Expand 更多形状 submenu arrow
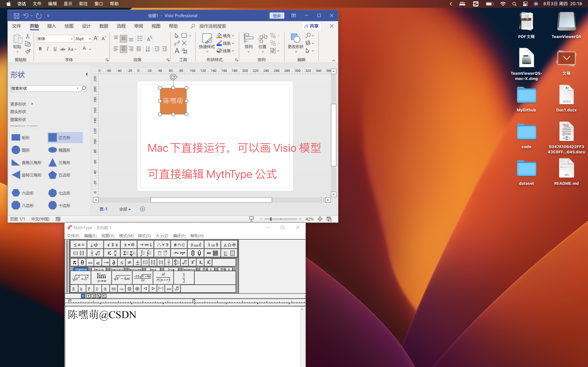 click(32, 104)
